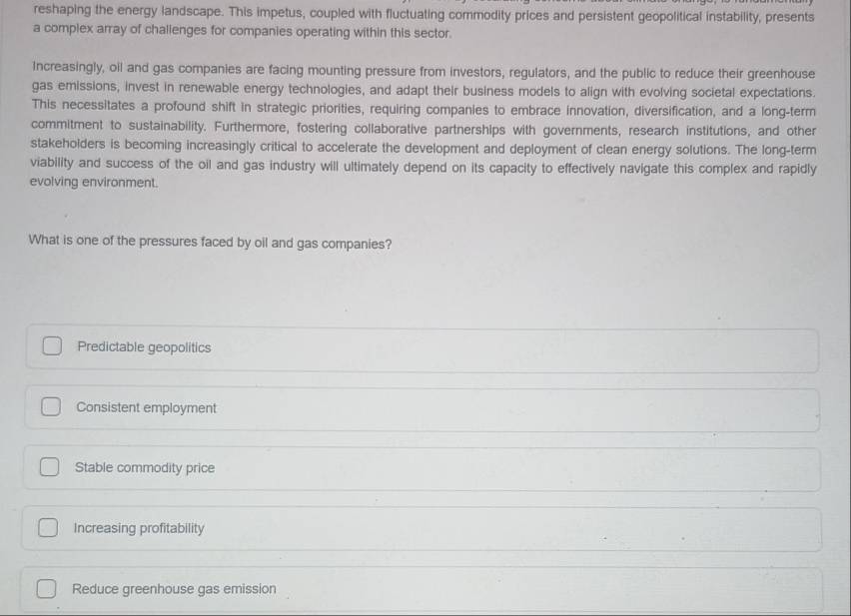Viewport: 851px width, 616px height.
Task: Click the 'Stable commodity price' answer label text
Action: (145, 467)
